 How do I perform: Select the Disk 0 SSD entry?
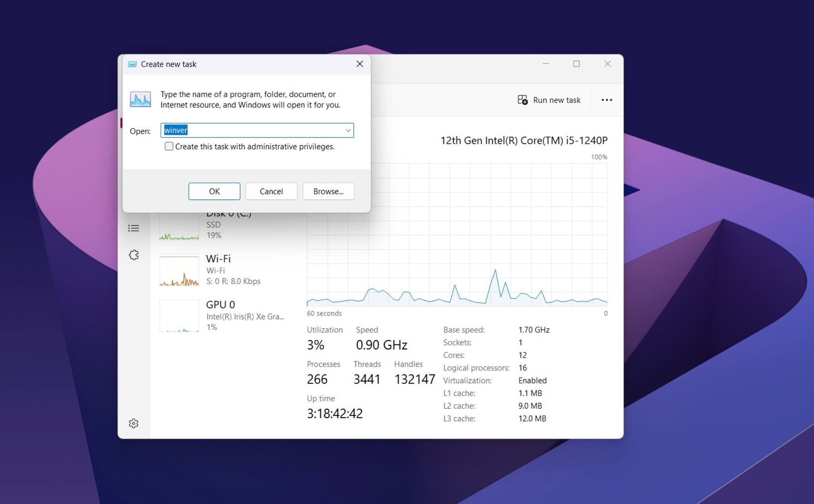pyautogui.click(x=229, y=224)
